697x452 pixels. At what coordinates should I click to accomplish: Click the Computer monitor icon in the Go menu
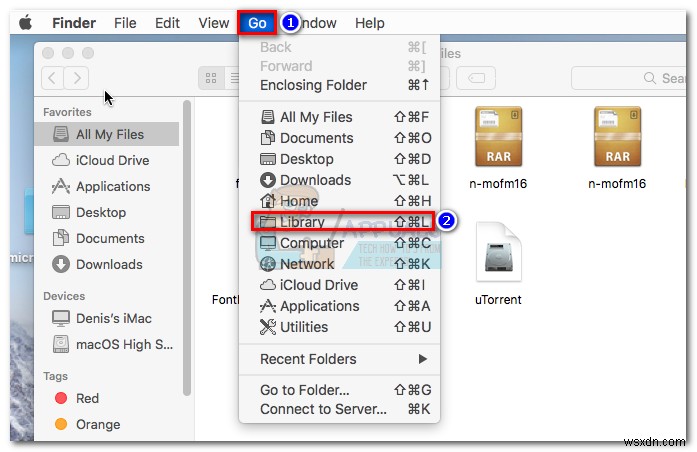tap(268, 243)
